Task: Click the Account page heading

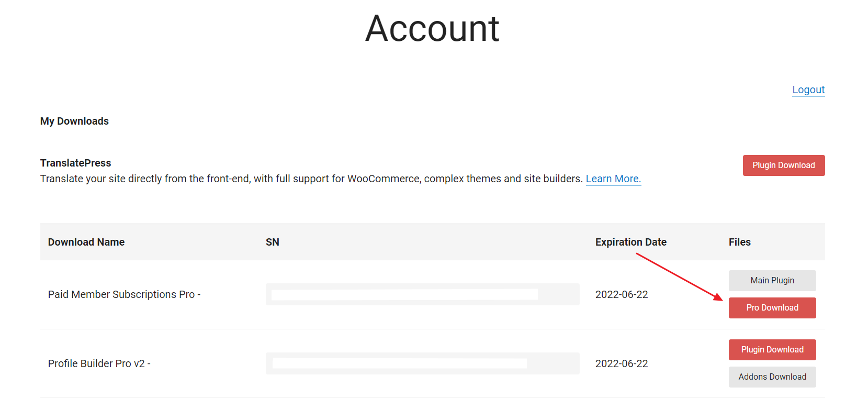Action: (432, 28)
